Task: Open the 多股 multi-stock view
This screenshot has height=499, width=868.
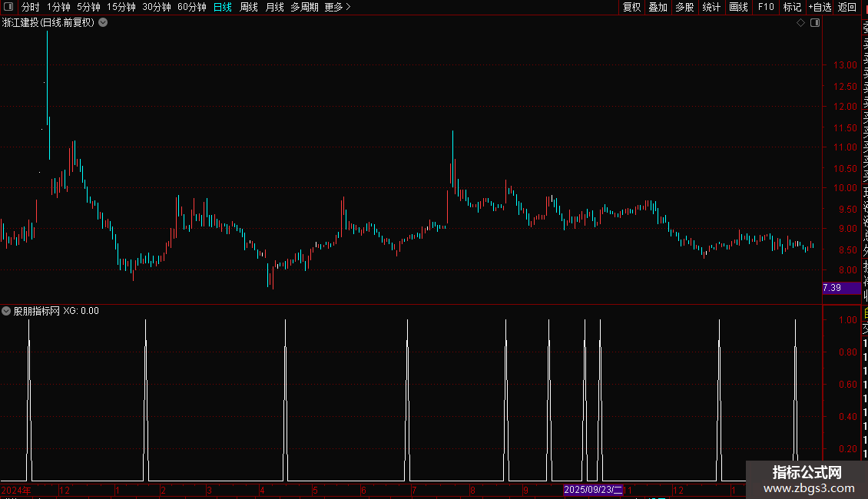Action: pyautogui.click(x=684, y=7)
